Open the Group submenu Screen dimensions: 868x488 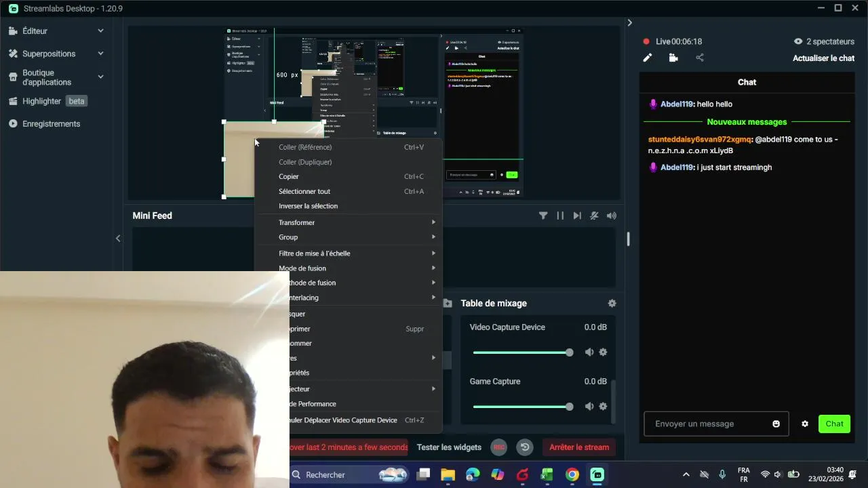click(x=348, y=237)
